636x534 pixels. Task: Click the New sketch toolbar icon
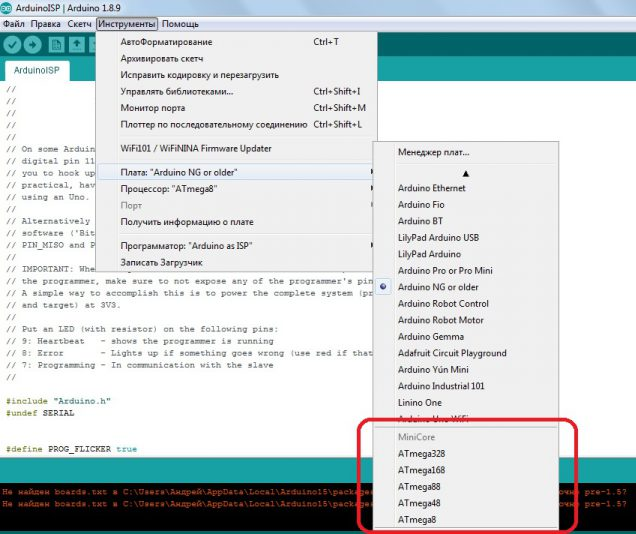[56, 44]
